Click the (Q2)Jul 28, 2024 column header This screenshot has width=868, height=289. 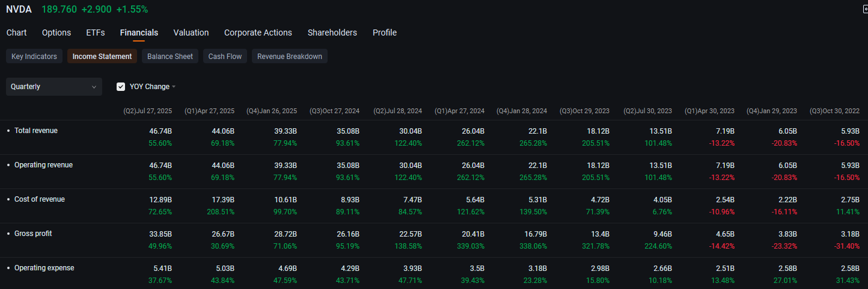click(x=397, y=111)
